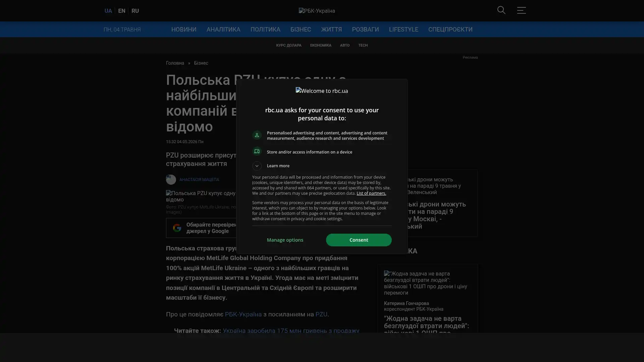The image size is (644, 362).
Task: Click author name Катерина Гончарова in sidebar
Action: click(407, 303)
